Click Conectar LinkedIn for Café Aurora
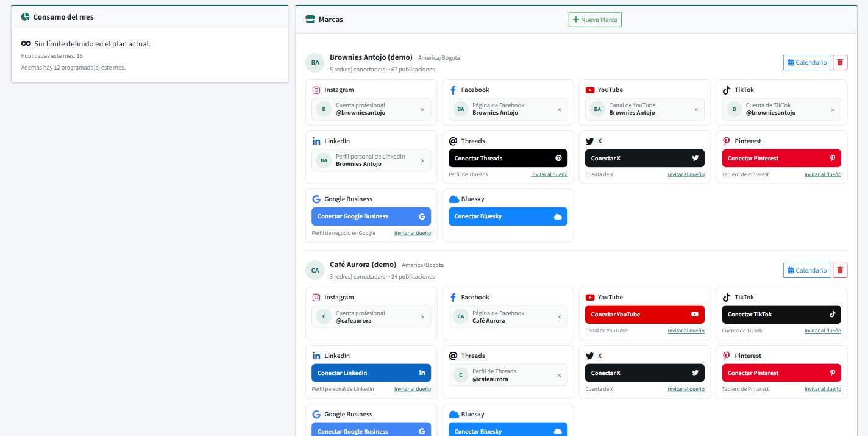The image size is (868, 436). click(371, 373)
